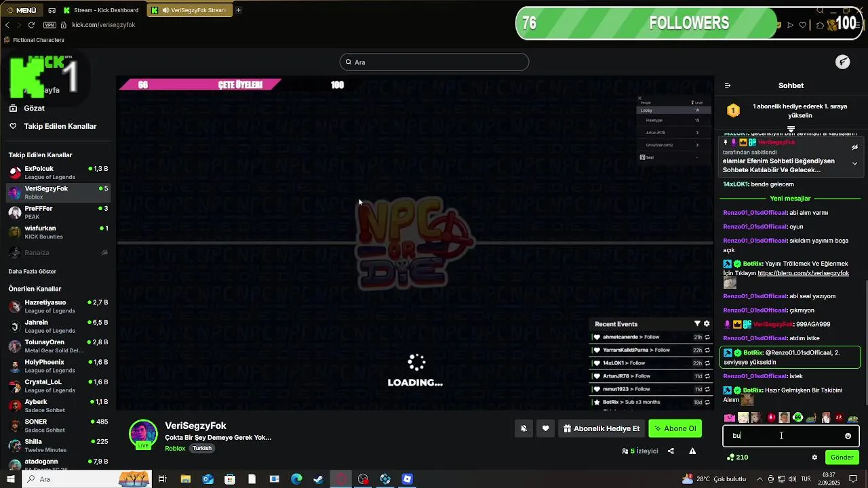
Task: Click the browser back arrow
Action: pyautogui.click(x=7, y=25)
